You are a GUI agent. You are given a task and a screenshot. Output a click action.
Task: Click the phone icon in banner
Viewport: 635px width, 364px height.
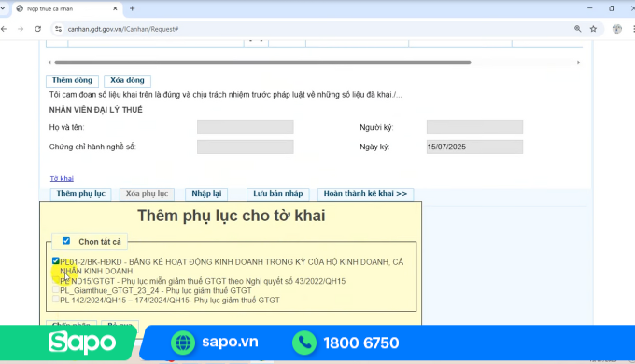(304, 343)
